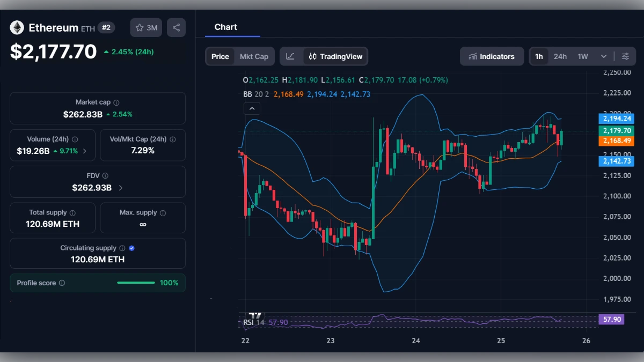
Task: Open sharing options via the share icon
Action: pos(176,27)
